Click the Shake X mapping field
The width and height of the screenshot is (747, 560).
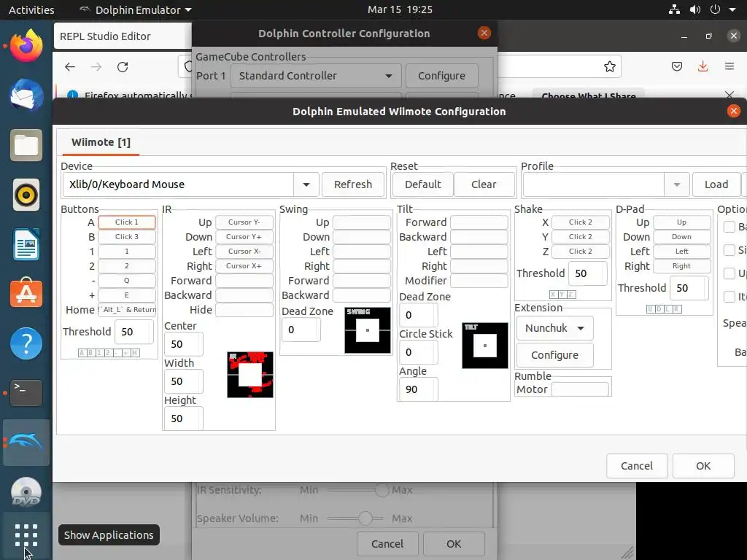pyautogui.click(x=580, y=222)
